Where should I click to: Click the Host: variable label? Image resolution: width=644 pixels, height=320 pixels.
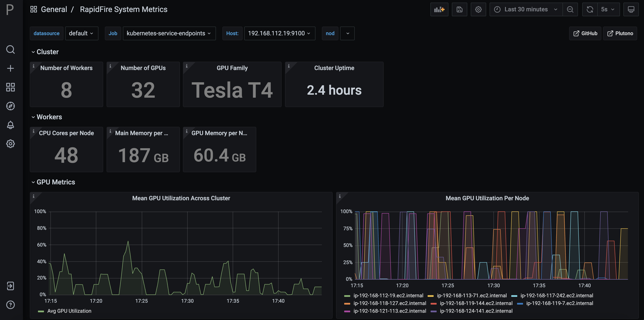pyautogui.click(x=232, y=33)
